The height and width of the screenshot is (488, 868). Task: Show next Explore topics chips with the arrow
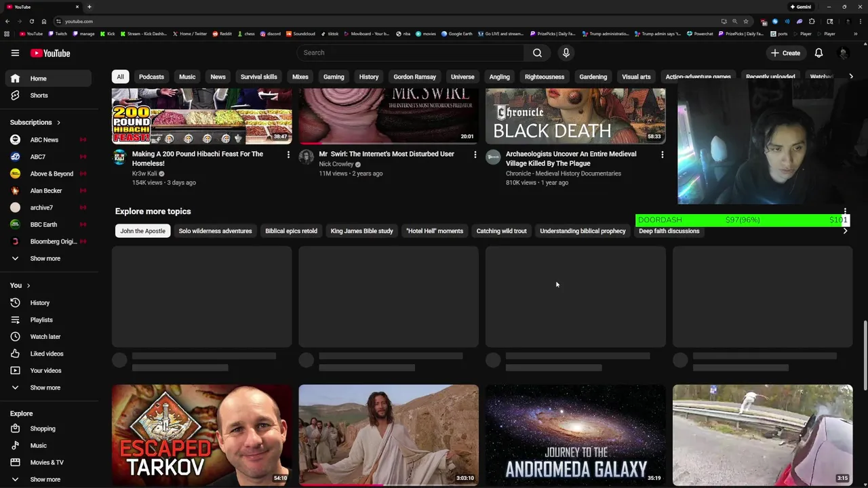pyautogui.click(x=845, y=231)
